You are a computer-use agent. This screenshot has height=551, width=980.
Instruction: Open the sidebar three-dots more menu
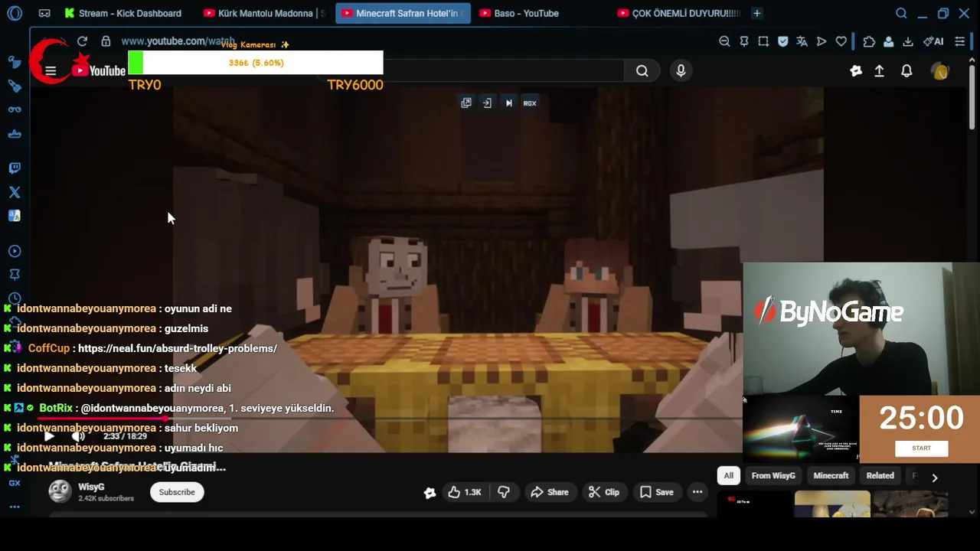(14, 507)
